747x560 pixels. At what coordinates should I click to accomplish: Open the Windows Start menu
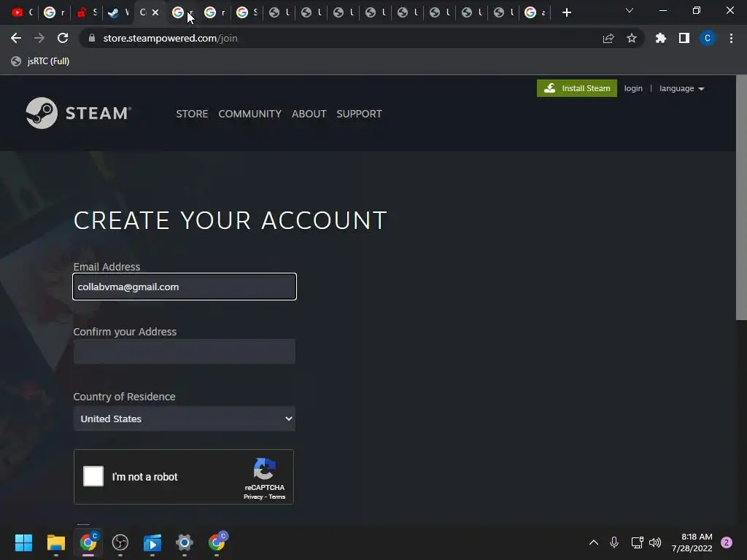[x=23, y=542]
